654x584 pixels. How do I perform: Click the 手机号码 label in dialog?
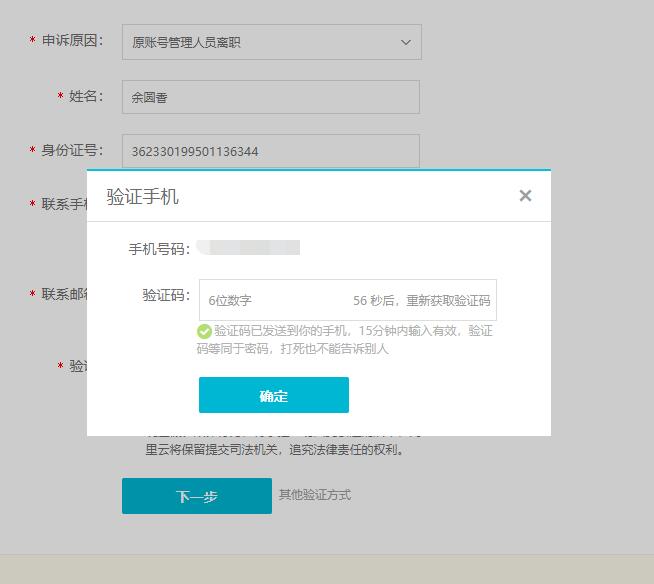click(159, 248)
